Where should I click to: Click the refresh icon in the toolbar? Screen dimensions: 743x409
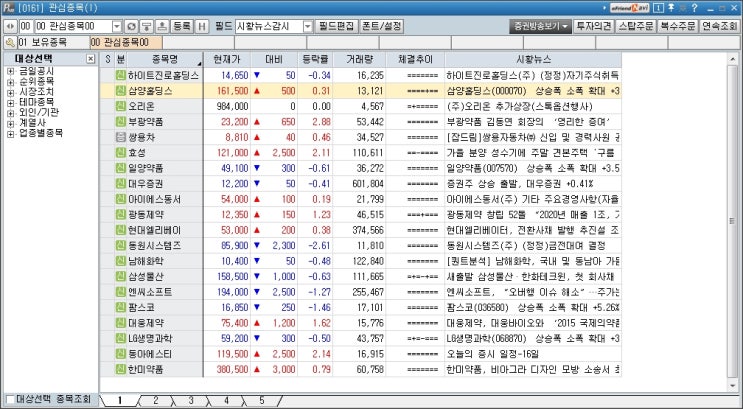(x=131, y=26)
